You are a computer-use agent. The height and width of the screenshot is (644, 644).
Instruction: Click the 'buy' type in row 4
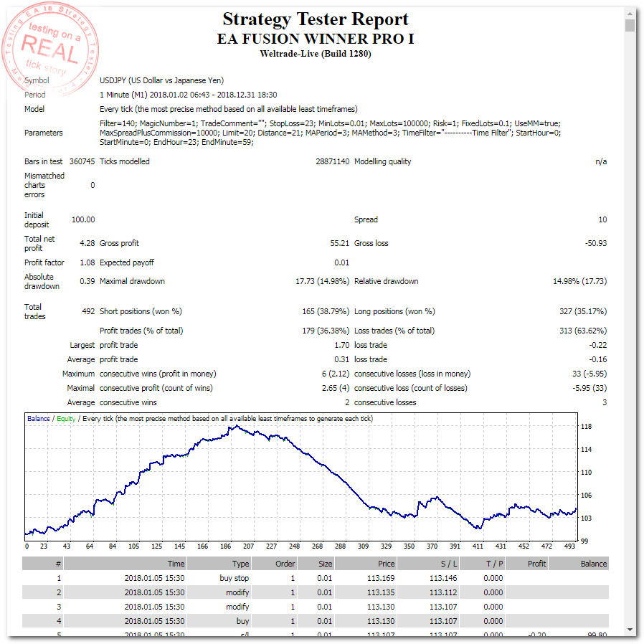pyautogui.click(x=242, y=622)
